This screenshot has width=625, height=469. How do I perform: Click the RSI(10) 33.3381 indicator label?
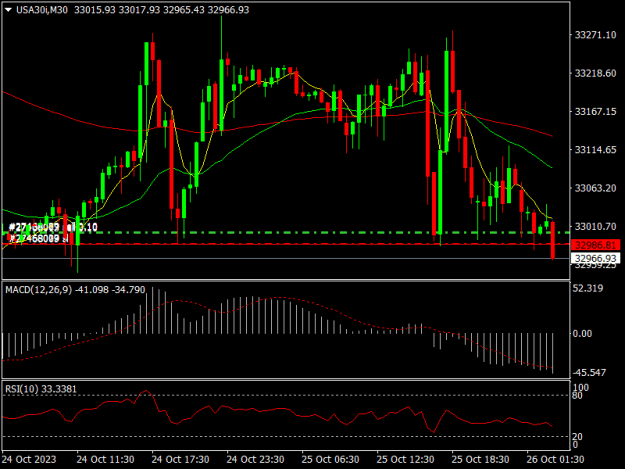[x=41, y=389]
